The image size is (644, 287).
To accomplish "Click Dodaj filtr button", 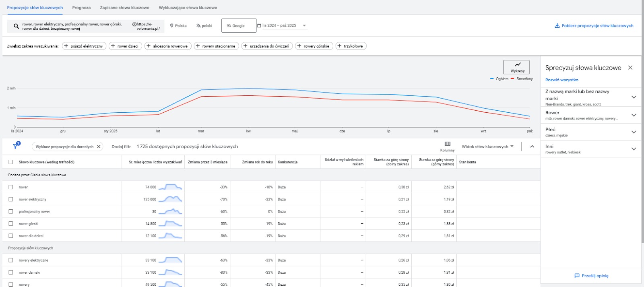I will coord(121,147).
